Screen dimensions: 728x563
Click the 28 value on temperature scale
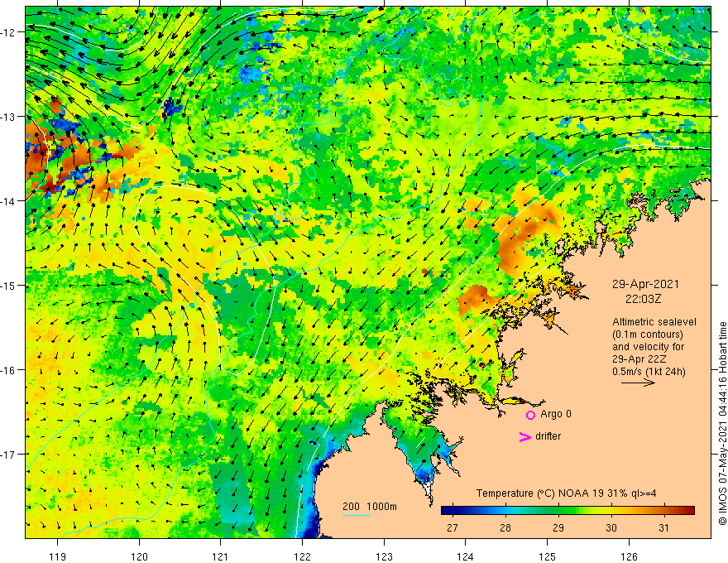pyautogui.click(x=505, y=527)
